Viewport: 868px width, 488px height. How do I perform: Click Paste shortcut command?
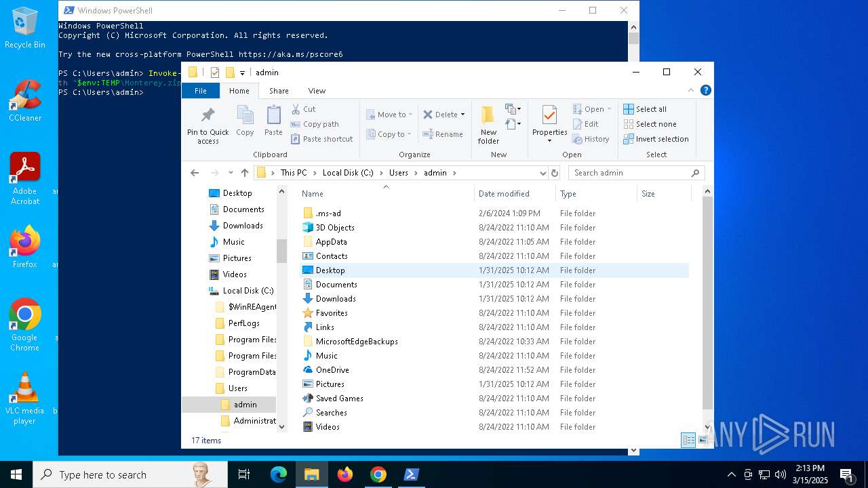point(322,139)
